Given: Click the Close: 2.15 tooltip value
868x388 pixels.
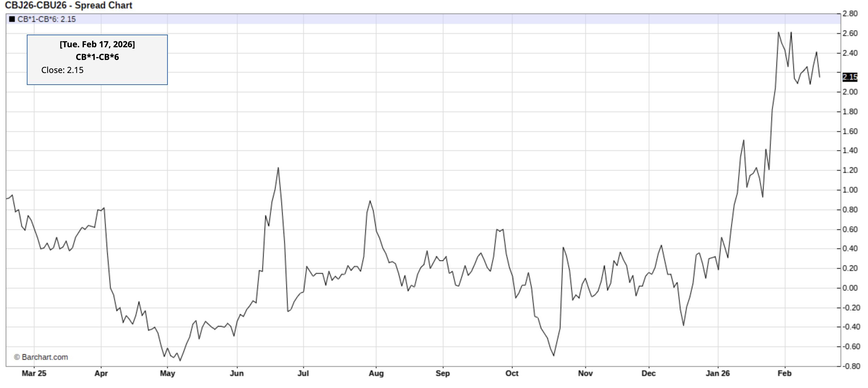Looking at the screenshot, I should (62, 70).
